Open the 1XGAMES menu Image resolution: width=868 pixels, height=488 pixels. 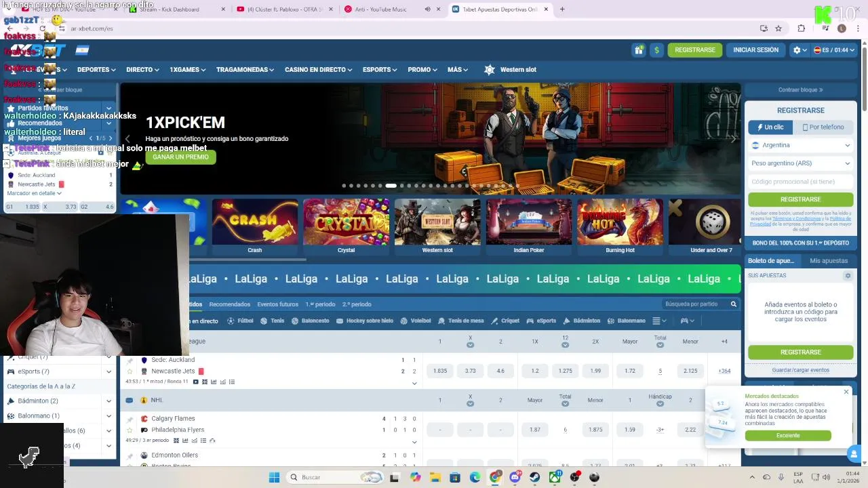pyautogui.click(x=188, y=70)
